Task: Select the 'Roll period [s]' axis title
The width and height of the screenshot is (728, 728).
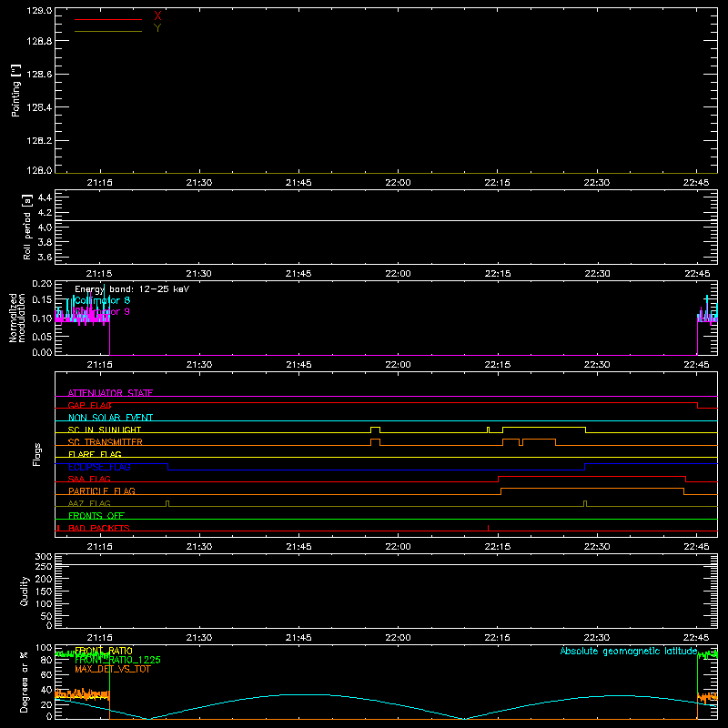Action: point(27,227)
